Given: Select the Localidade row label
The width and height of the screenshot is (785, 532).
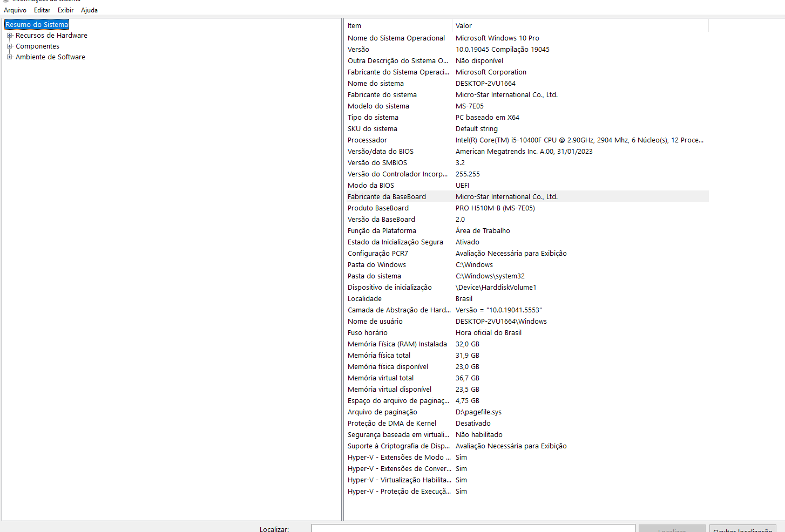Looking at the screenshot, I should pyautogui.click(x=364, y=299).
